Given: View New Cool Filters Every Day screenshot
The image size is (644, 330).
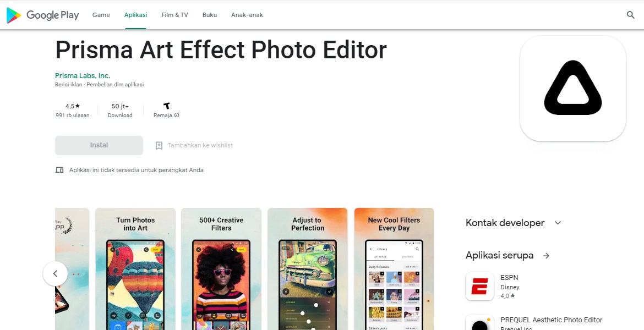Looking at the screenshot, I should pyautogui.click(x=394, y=269).
